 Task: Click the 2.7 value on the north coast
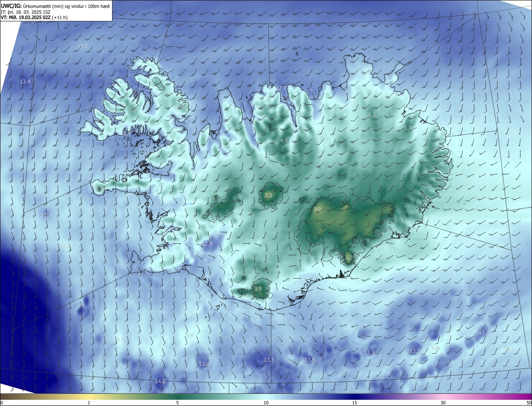(x=282, y=88)
